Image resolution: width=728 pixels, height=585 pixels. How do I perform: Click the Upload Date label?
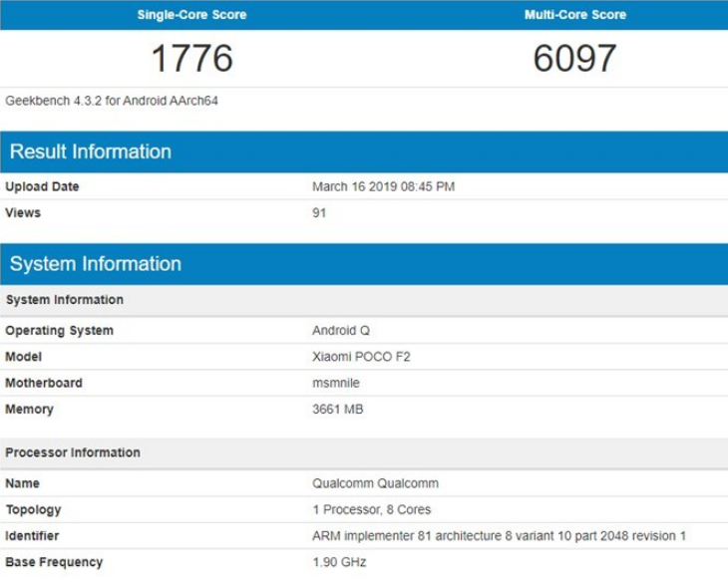click(x=42, y=186)
